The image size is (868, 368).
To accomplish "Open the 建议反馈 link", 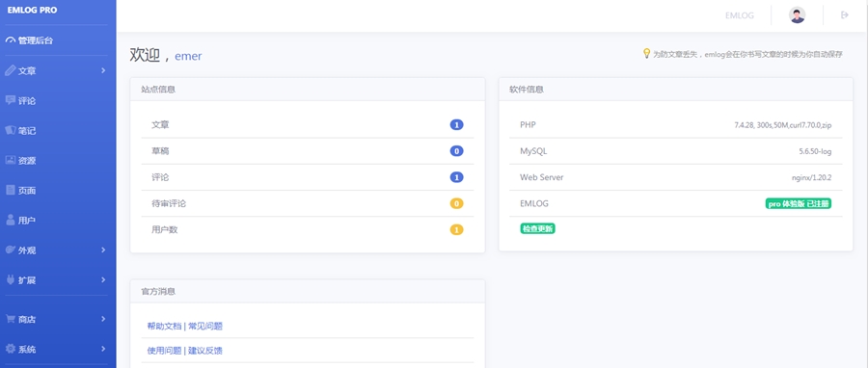I will tap(205, 351).
